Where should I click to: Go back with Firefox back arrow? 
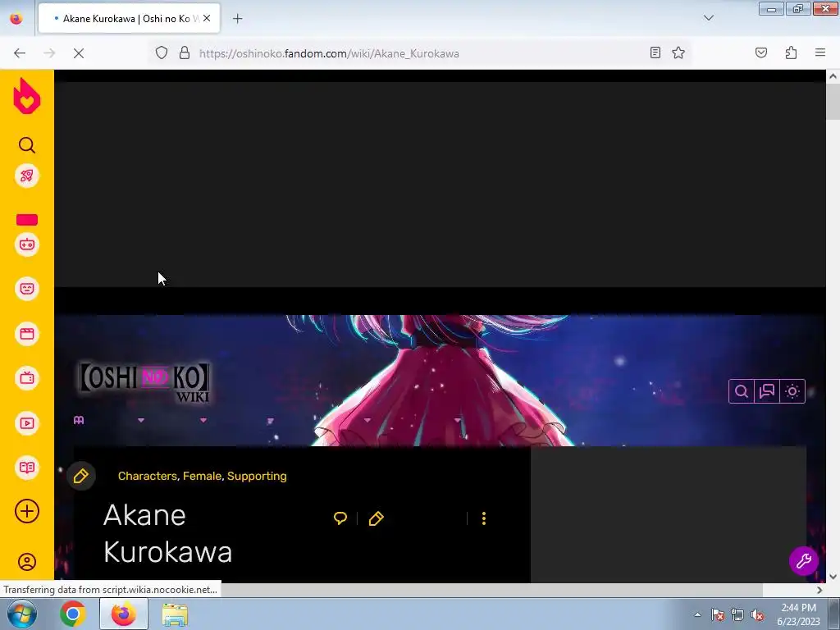click(x=20, y=53)
